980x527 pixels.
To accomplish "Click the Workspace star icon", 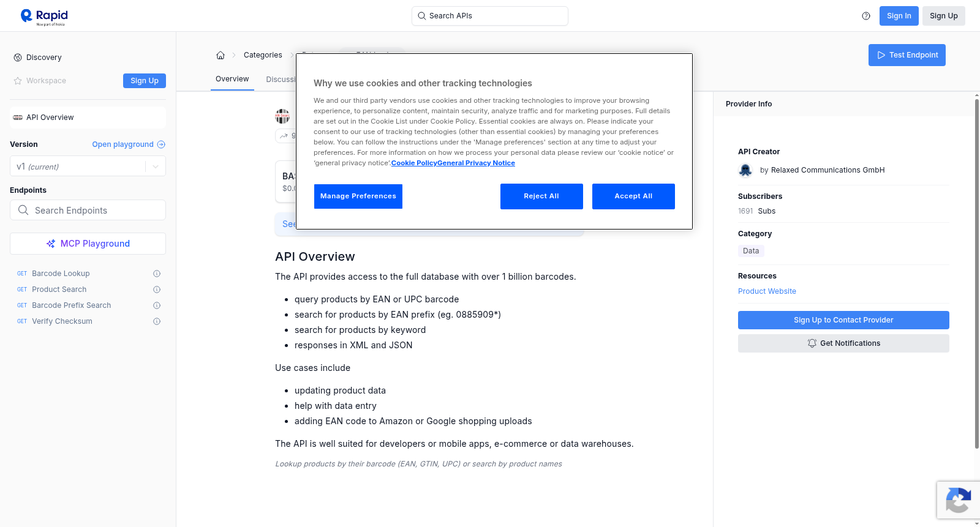I will tap(18, 81).
